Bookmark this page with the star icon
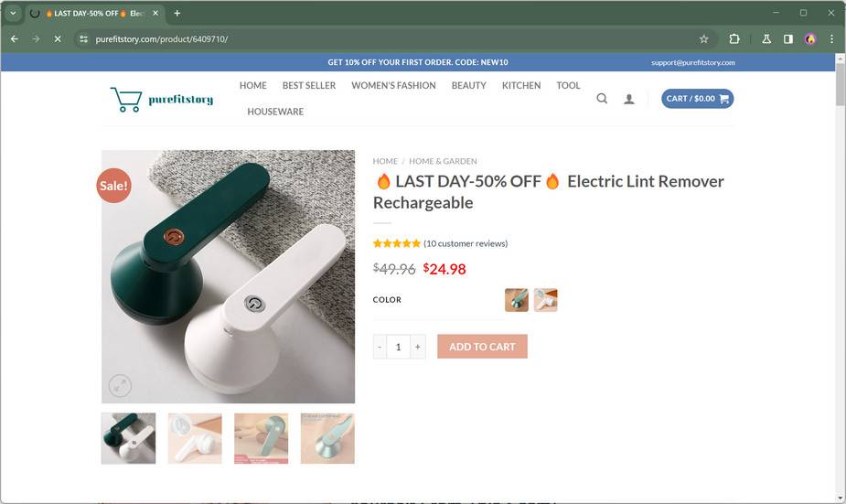The height and width of the screenshot is (504, 846). tap(703, 39)
